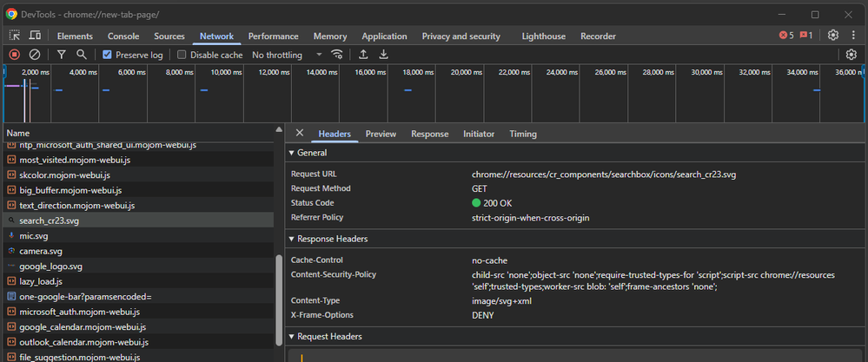
Task: Enable the Disable cache checkbox
Action: 182,55
